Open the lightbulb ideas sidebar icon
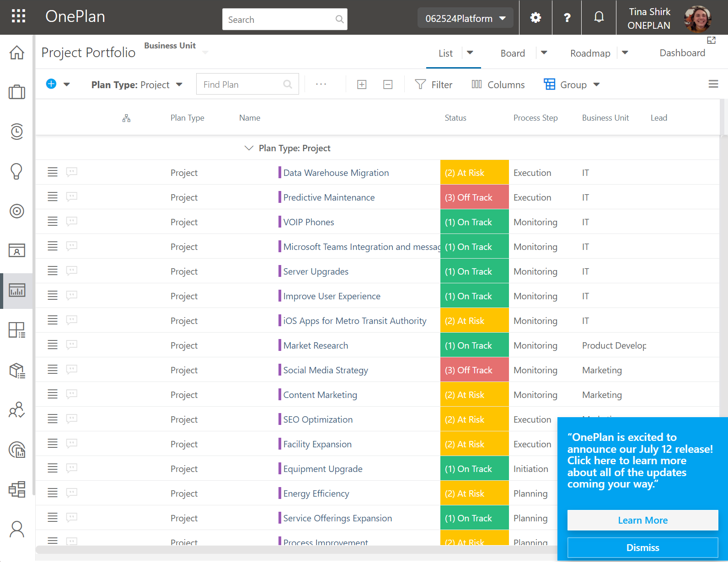 (x=16, y=171)
